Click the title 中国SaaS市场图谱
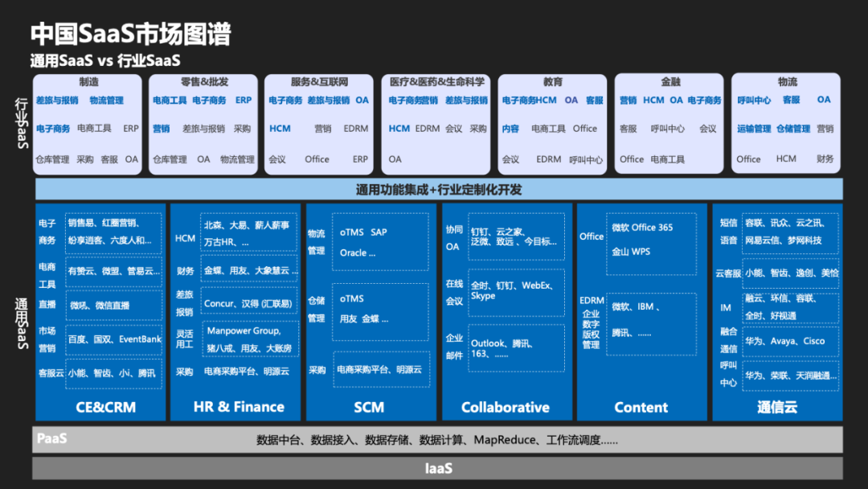This screenshot has width=868, height=489. click(131, 34)
